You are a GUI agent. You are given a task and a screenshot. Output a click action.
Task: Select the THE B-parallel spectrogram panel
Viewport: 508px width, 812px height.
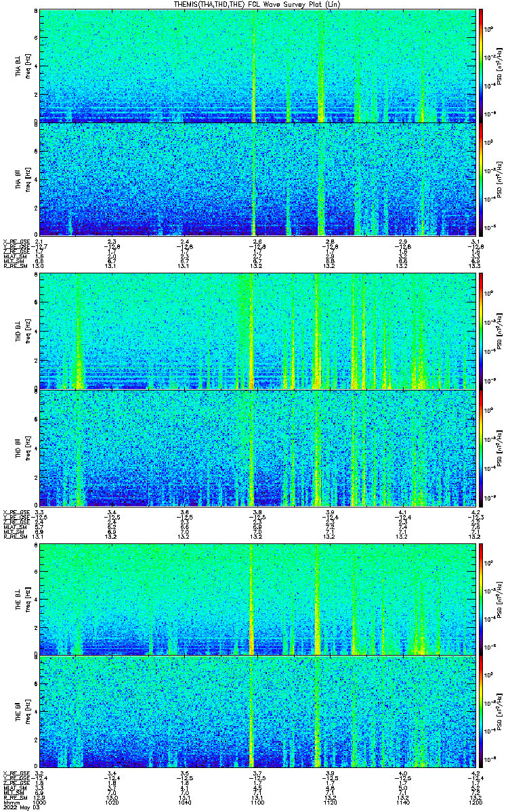point(257,712)
